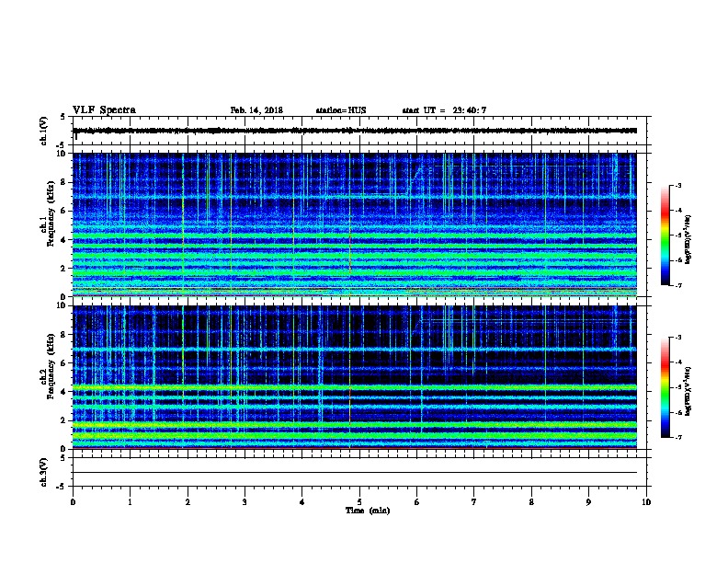Click the ch.1 spectrogram color scale bar
The image size is (728, 563).
coord(665,236)
